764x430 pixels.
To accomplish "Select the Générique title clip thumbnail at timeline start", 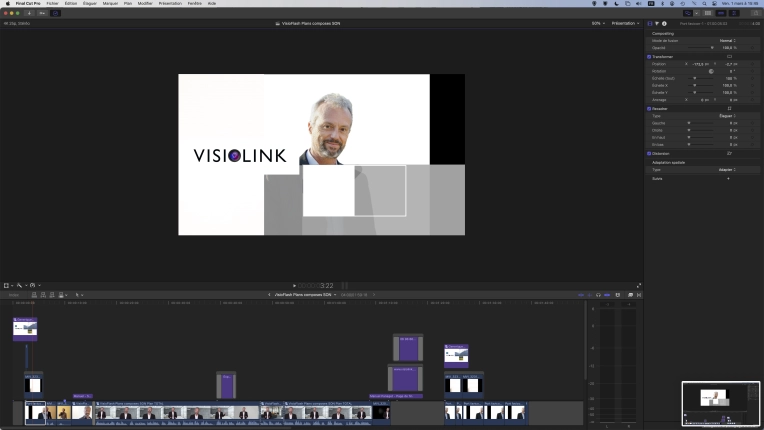I will (x=25, y=329).
